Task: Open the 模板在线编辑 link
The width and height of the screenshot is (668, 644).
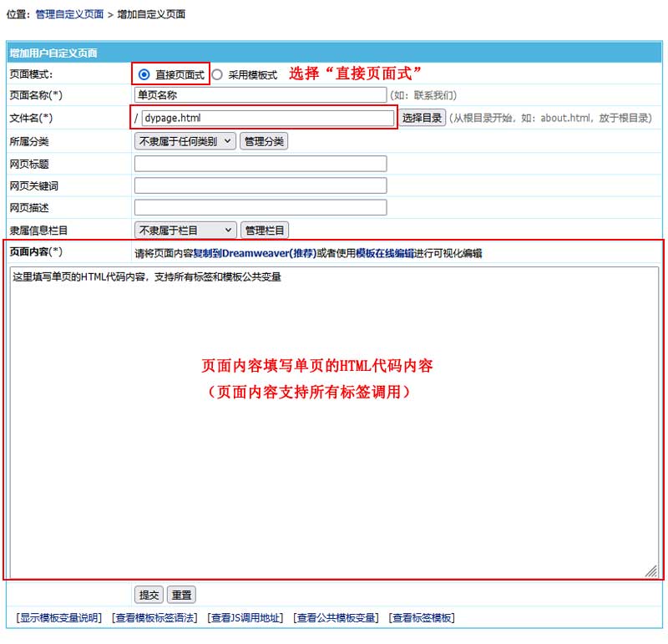Action: point(385,253)
